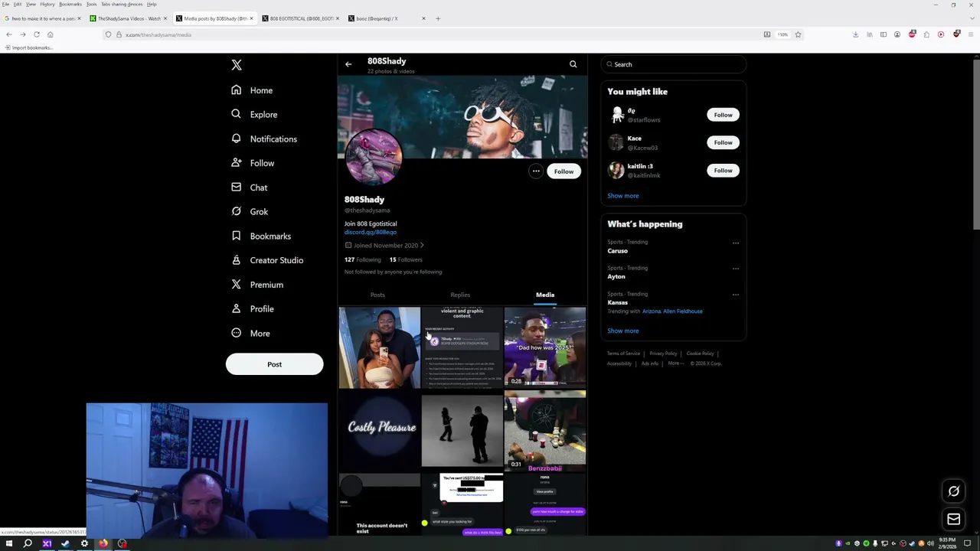The width and height of the screenshot is (980, 551).
Task: Go to Profile in the sidebar
Action: coord(253,309)
